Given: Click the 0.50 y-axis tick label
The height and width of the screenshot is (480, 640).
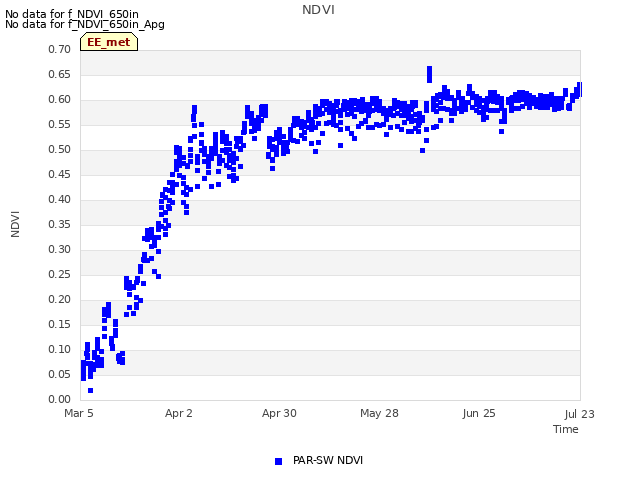Looking at the screenshot, I should click(59, 149).
